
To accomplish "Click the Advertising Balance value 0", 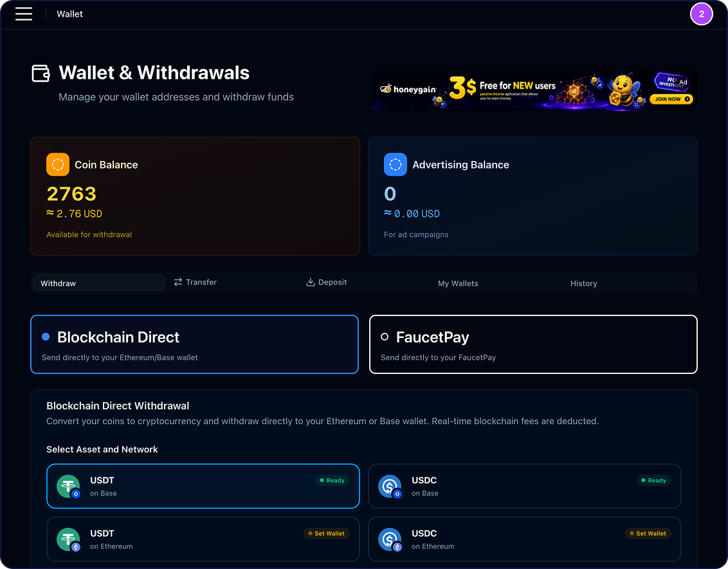I will coord(390,194).
